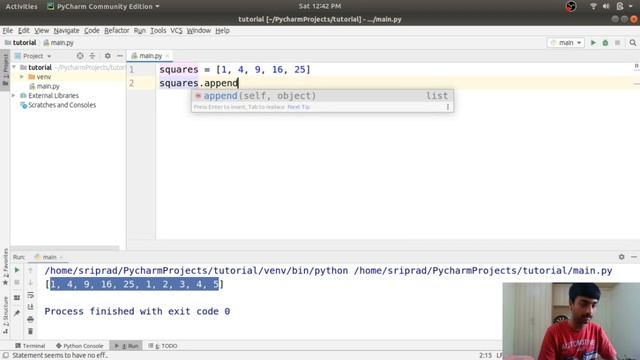Image resolution: width=640 pixels, height=360 pixels.
Task: Close the main.py editor tab
Action: point(167,56)
